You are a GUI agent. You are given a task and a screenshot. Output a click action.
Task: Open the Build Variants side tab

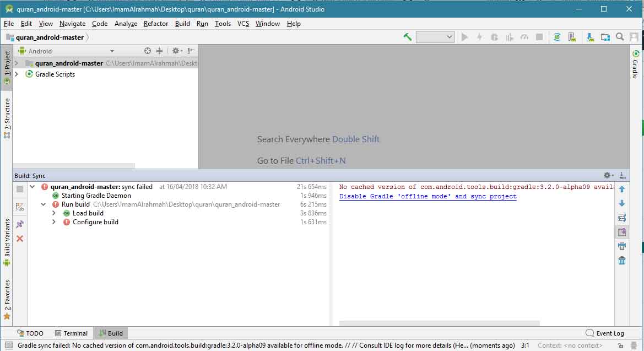[7, 242]
